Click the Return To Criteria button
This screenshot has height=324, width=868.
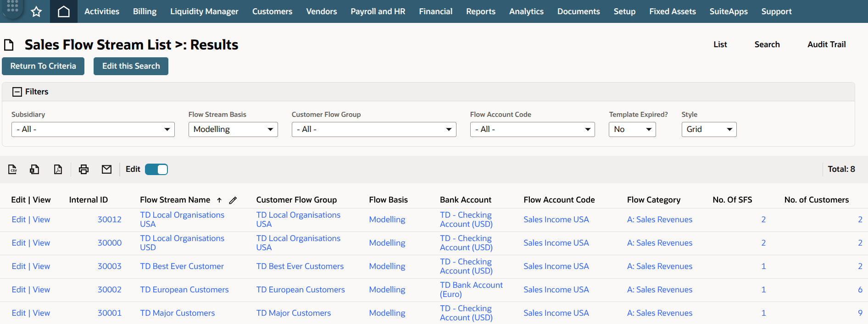point(43,66)
